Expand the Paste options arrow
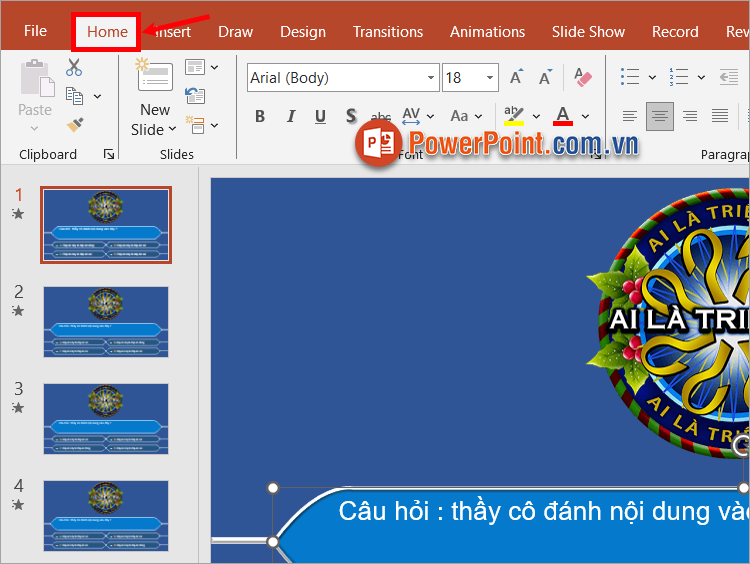750x564 pixels. click(x=34, y=128)
